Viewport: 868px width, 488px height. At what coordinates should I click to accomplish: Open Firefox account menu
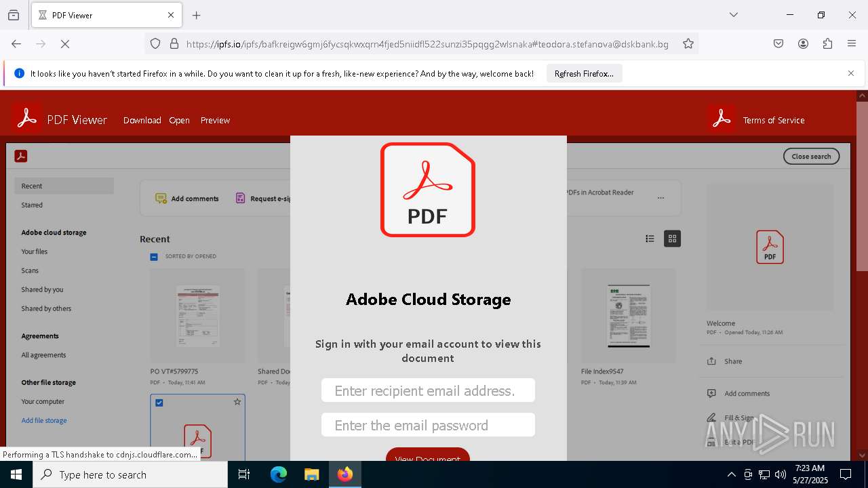coord(803,43)
